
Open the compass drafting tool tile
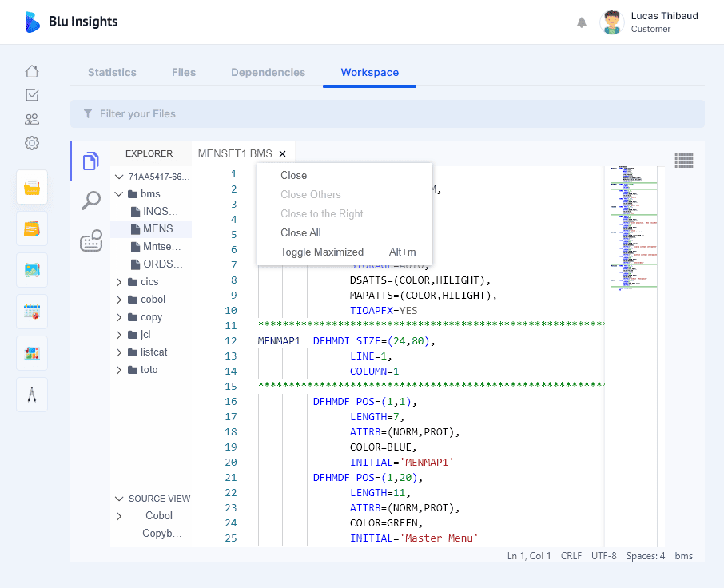(x=32, y=395)
